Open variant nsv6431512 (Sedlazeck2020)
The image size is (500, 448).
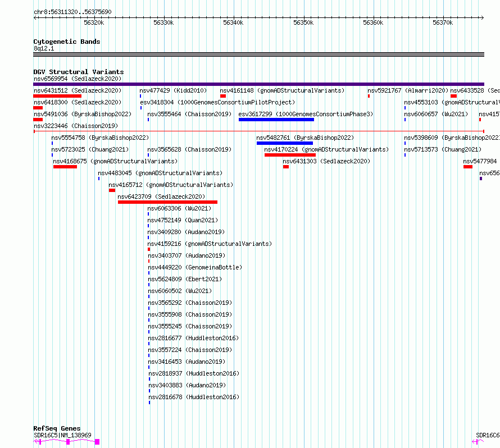78,90
